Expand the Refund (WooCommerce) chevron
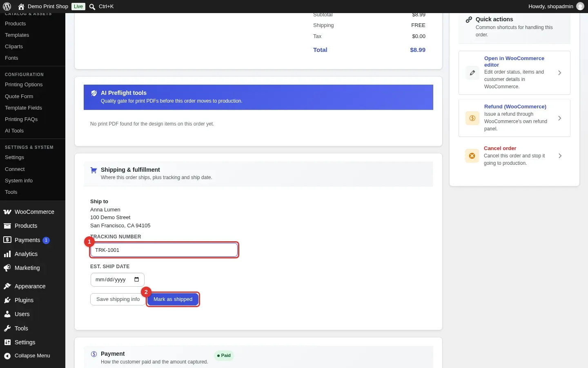Viewport: 588px width, 368px height. tap(560, 118)
